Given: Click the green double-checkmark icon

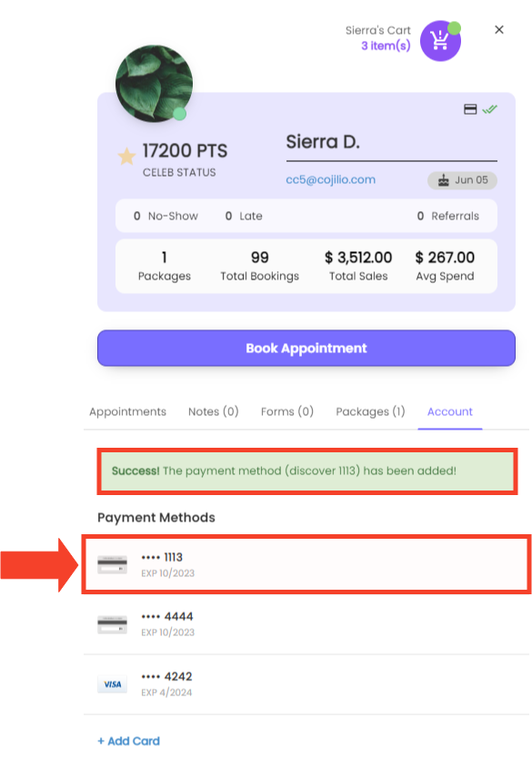Looking at the screenshot, I should [x=490, y=109].
